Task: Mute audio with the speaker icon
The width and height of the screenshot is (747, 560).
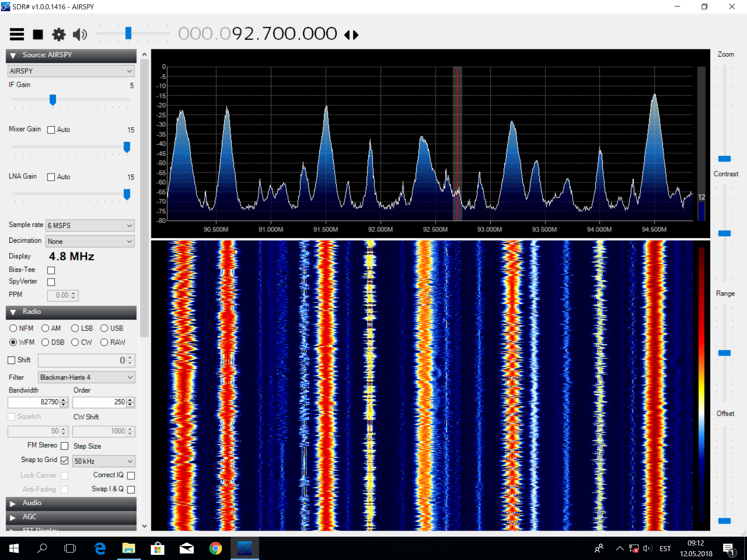Action: [80, 35]
